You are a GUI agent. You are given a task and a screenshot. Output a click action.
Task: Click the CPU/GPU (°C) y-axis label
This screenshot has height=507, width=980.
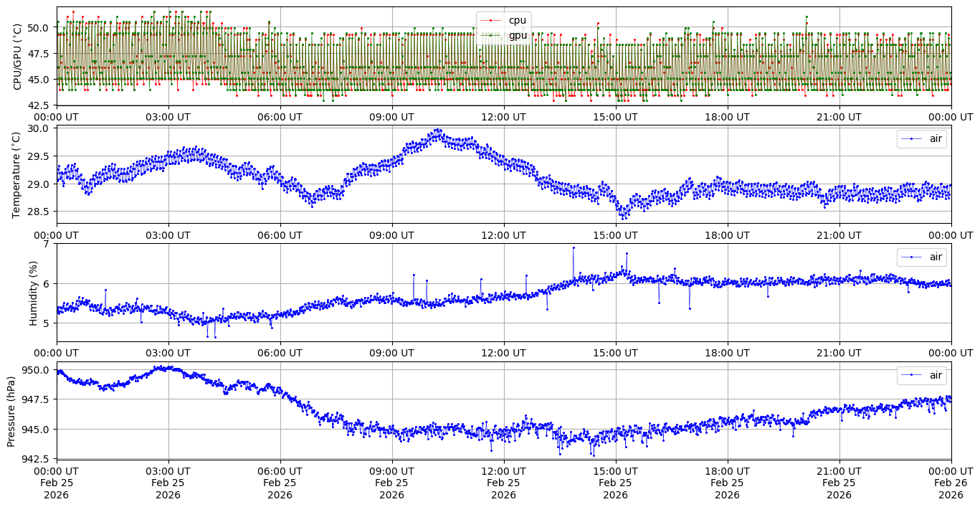18,56
